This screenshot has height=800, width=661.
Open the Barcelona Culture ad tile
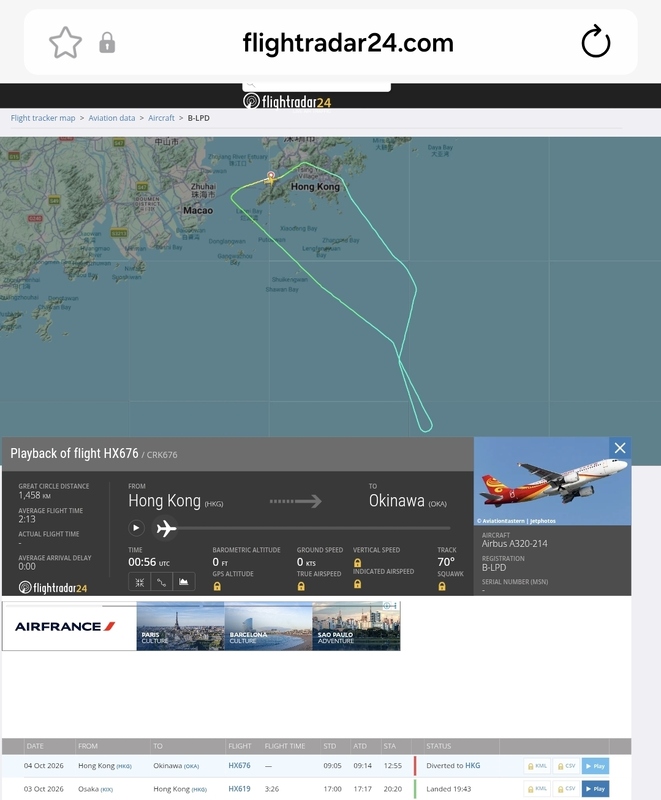coord(268,626)
